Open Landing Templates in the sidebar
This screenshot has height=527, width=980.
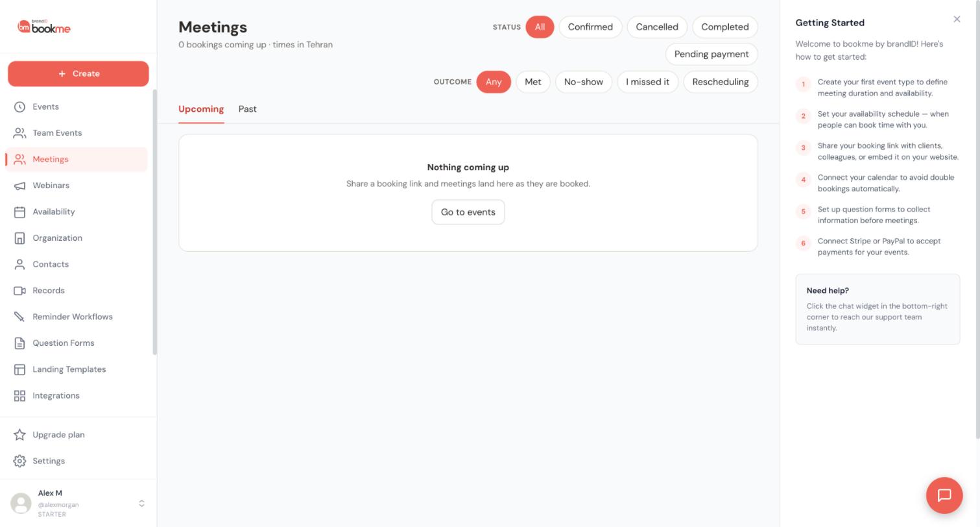[77, 369]
